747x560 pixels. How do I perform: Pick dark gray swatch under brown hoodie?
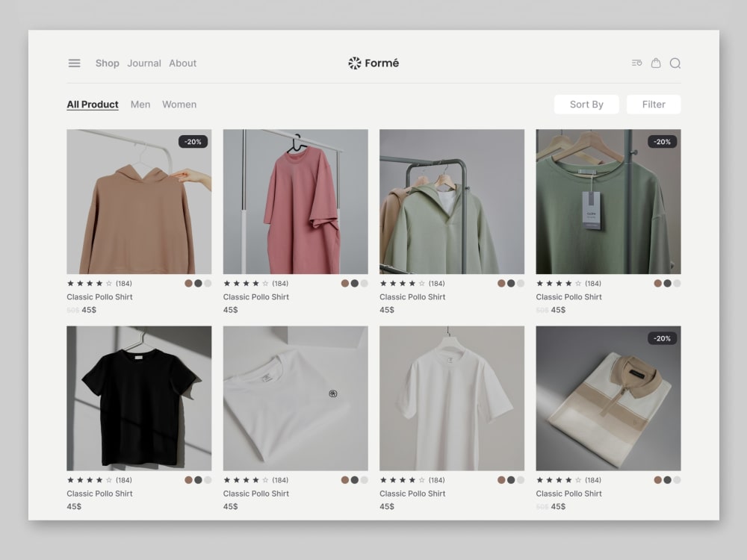(198, 283)
